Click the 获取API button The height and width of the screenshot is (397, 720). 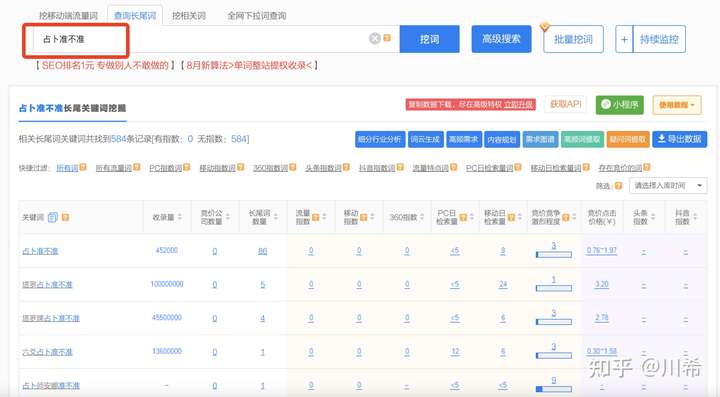tap(566, 105)
